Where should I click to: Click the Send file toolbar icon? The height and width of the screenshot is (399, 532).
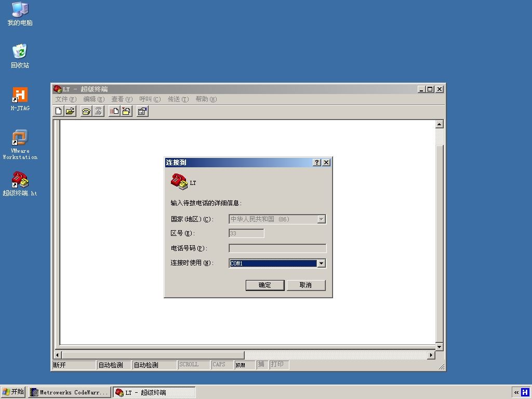114,111
